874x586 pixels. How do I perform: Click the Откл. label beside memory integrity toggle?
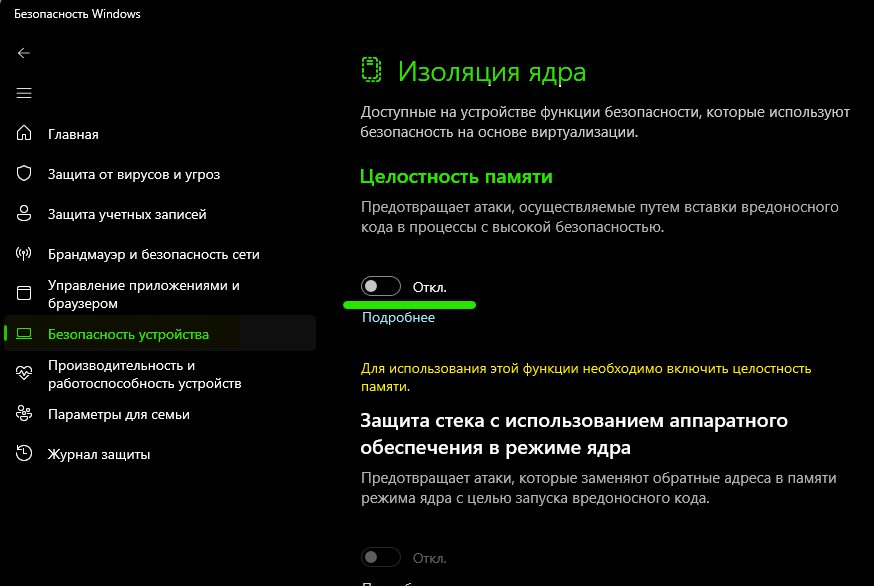(x=429, y=287)
